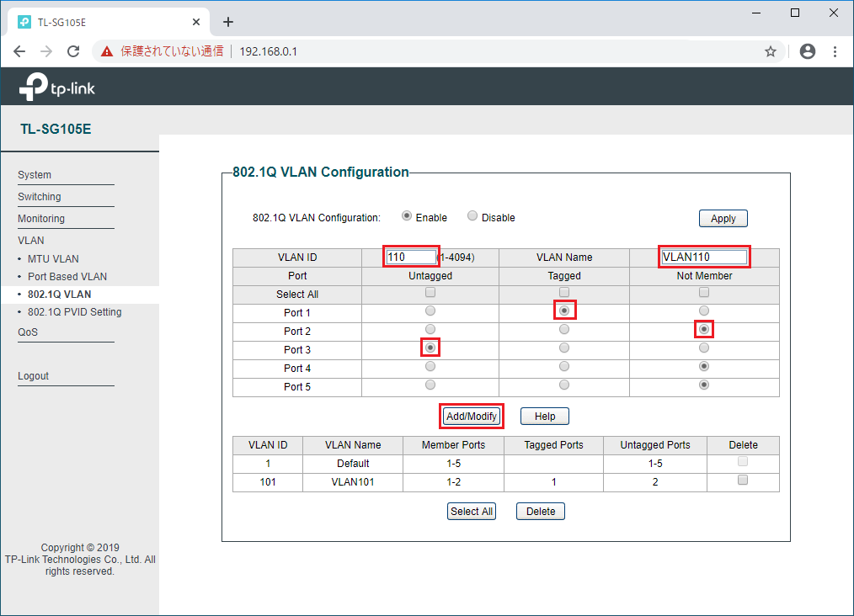Screen dimensions: 854x616
Task: Set Port 1 to Tagged
Action: [x=564, y=311]
